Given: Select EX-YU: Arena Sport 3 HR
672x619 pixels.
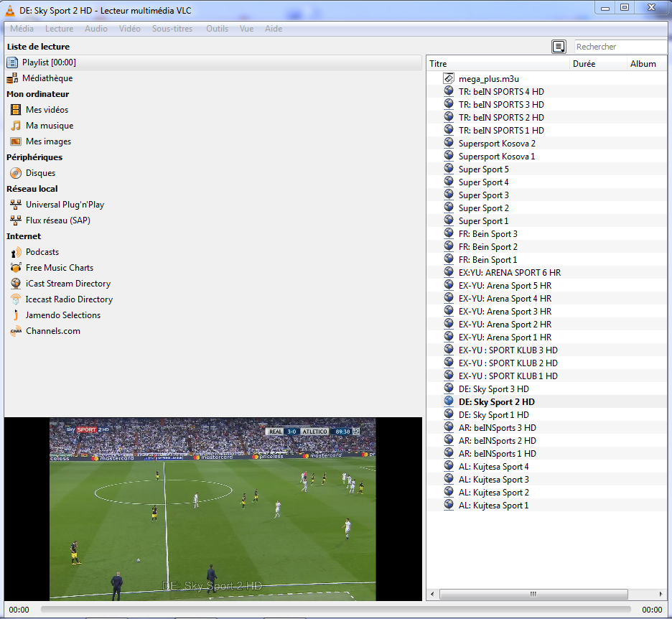Looking at the screenshot, I should 505,312.
